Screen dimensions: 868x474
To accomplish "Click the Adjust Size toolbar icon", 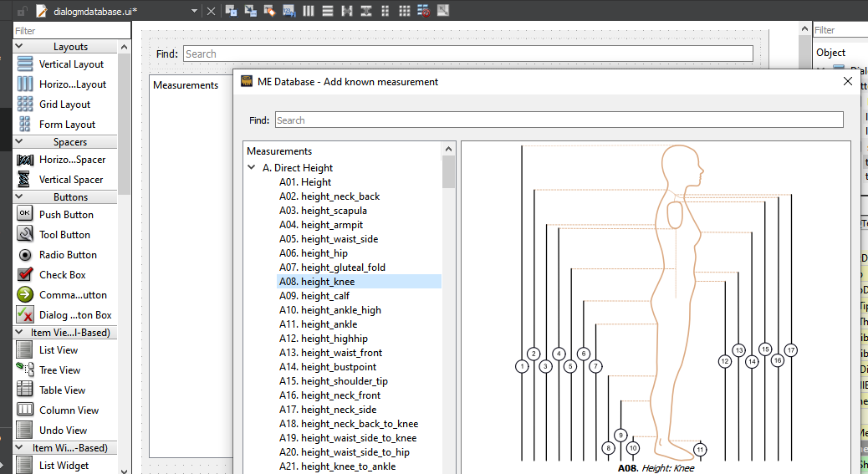I will 443,11.
